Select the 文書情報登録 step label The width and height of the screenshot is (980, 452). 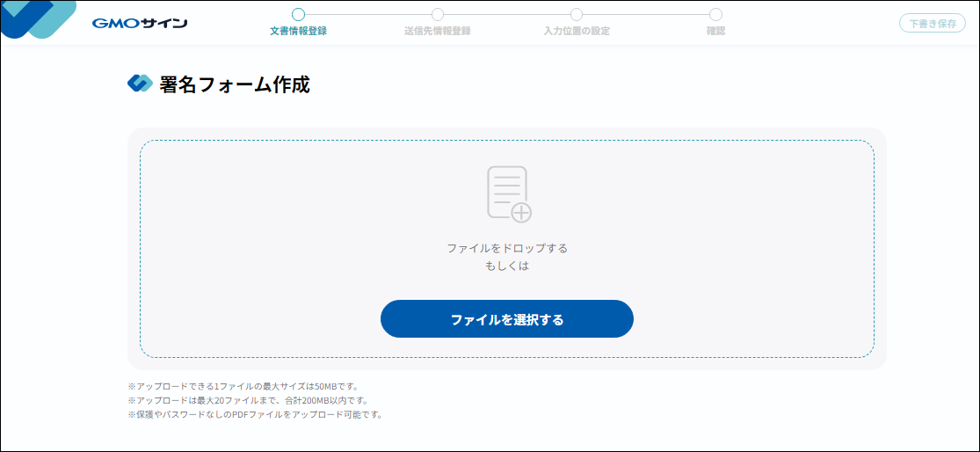point(298,32)
